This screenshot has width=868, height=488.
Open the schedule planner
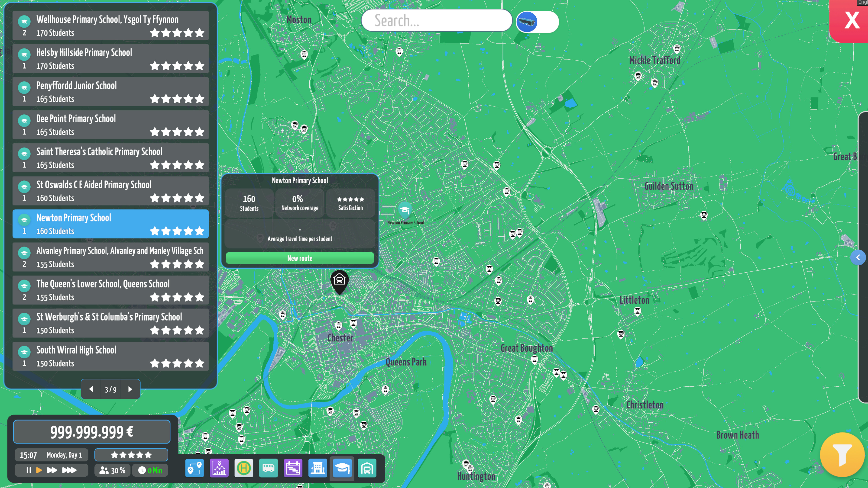(x=293, y=468)
